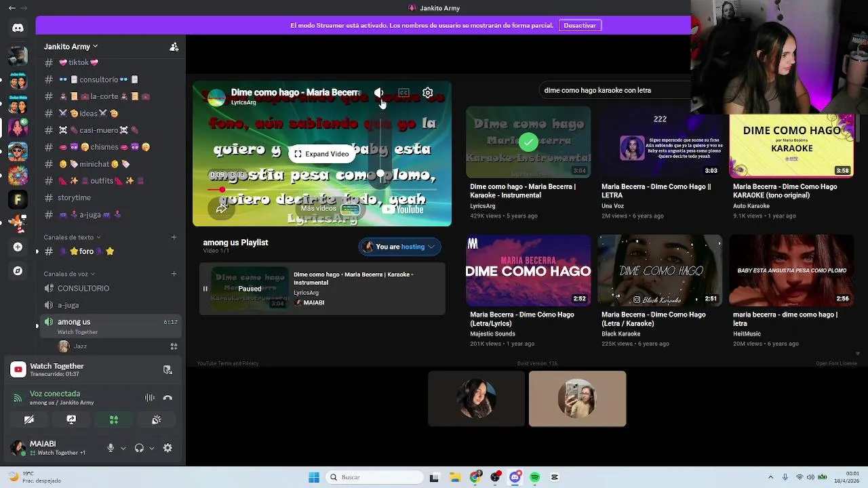Click the YouTube logo on the video

point(403,209)
